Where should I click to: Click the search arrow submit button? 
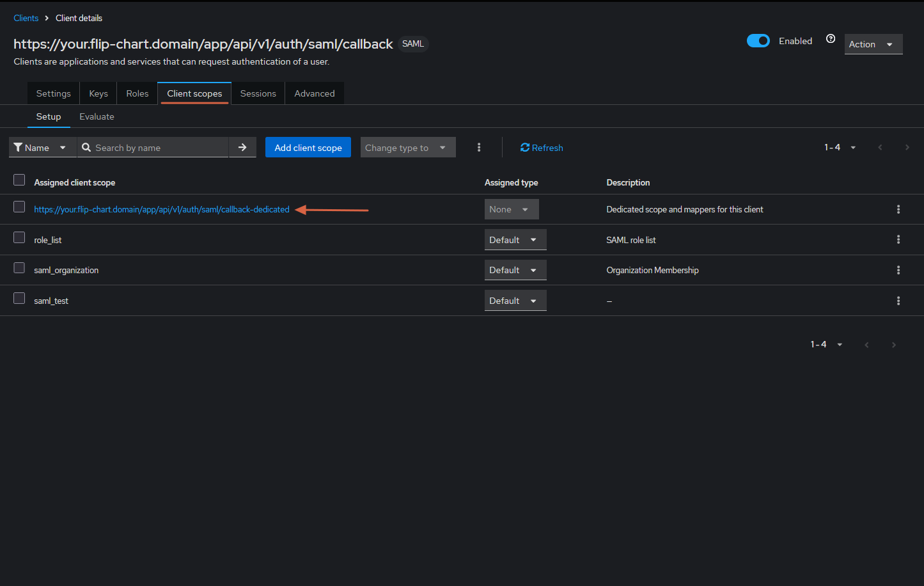click(x=242, y=147)
